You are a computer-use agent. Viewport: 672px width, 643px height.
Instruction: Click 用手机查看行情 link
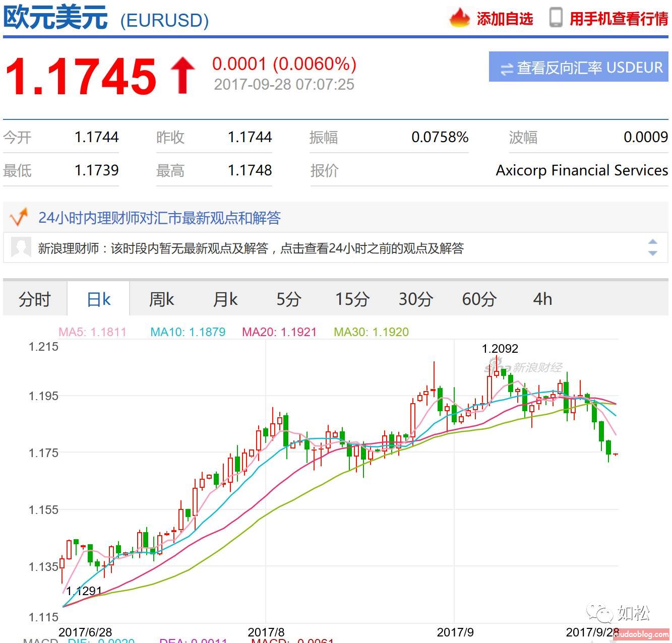(x=619, y=19)
